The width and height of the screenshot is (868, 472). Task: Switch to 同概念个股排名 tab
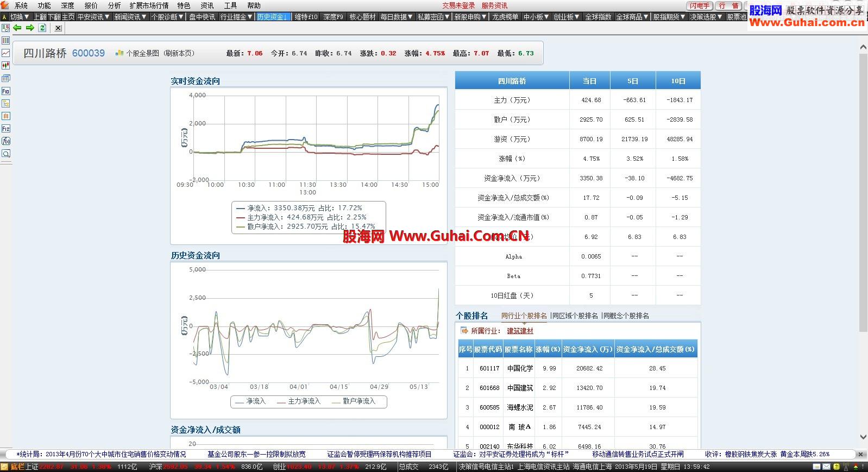[x=626, y=316]
